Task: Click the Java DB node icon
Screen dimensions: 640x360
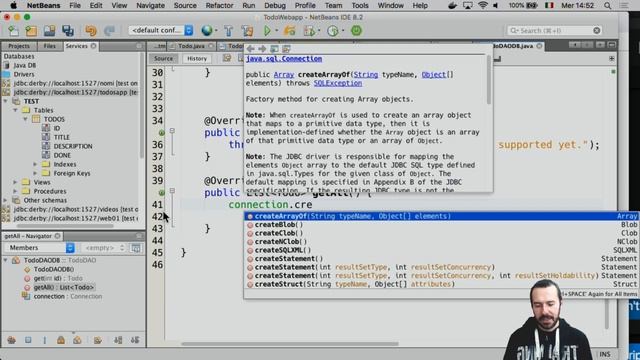Action: tap(7, 65)
